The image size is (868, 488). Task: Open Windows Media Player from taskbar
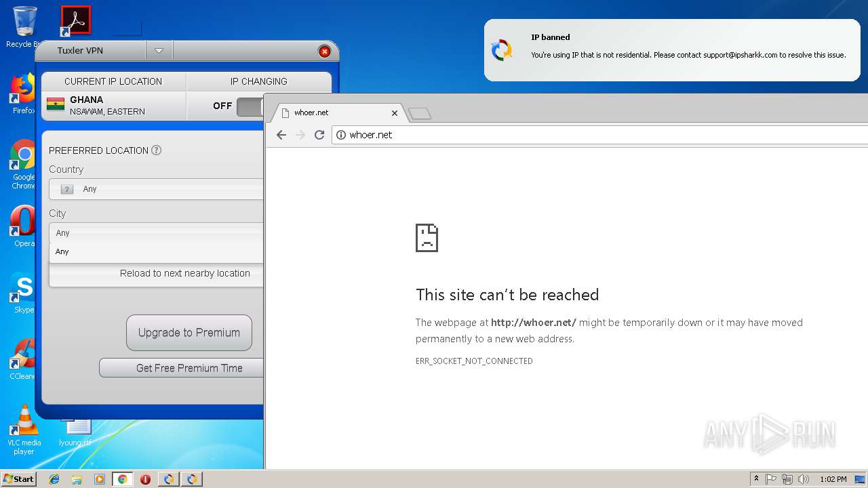(x=99, y=479)
